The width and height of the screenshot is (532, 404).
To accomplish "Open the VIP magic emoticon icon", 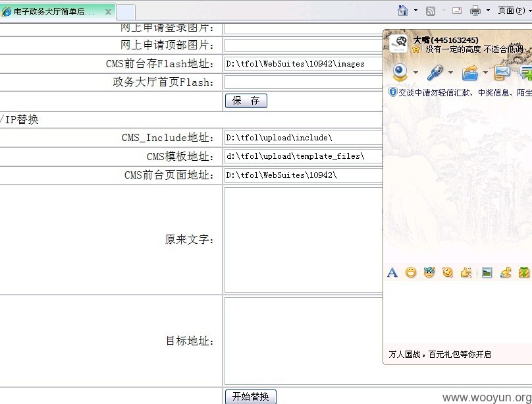I will tap(429, 272).
